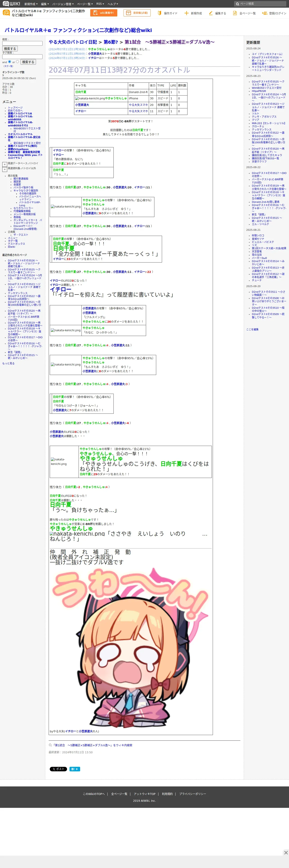Image resolution: width=289 pixels, height=868 pixels.
Task: Click アットウィキTOP footer link
Action: tap(145, 794)
